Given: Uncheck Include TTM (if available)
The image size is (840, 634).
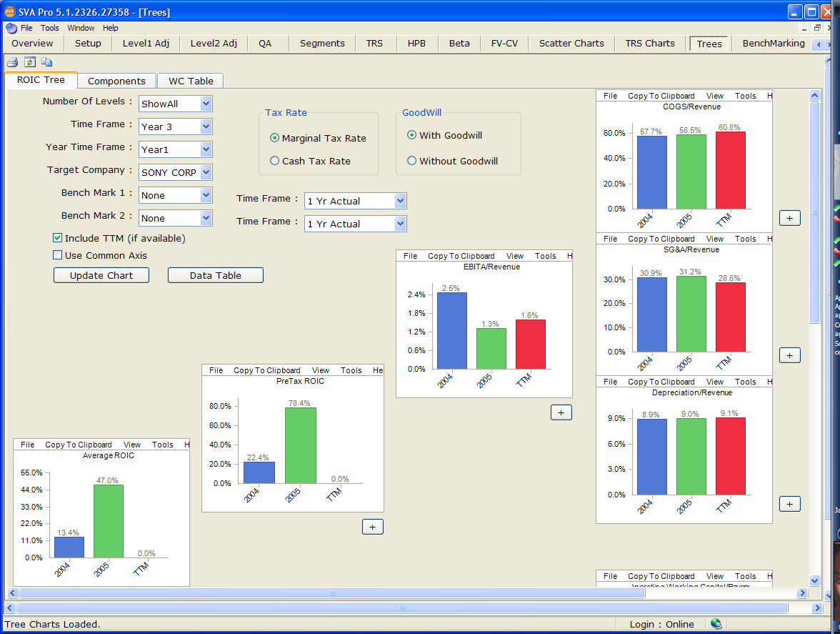Looking at the screenshot, I should 58,238.
